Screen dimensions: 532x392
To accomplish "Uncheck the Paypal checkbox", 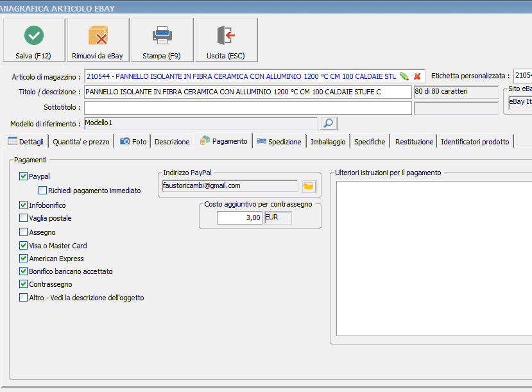I will point(23,176).
